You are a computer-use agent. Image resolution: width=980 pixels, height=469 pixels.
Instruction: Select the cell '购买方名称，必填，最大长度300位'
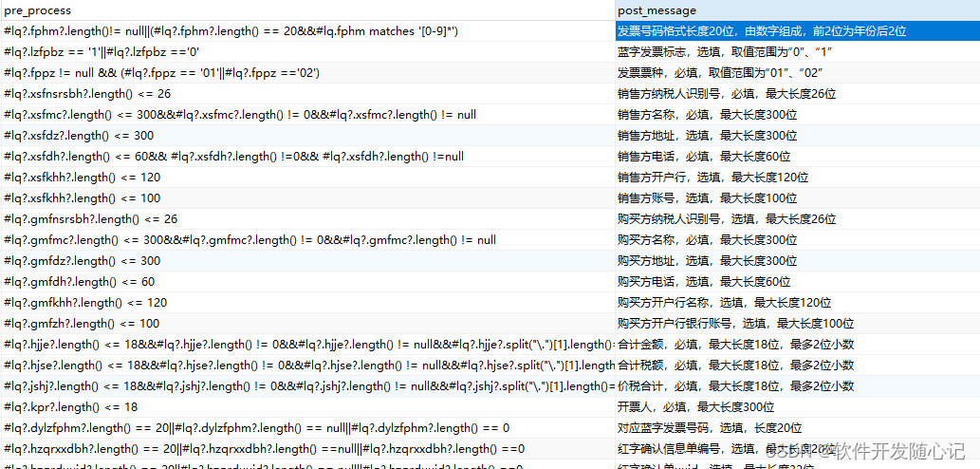[x=798, y=240]
